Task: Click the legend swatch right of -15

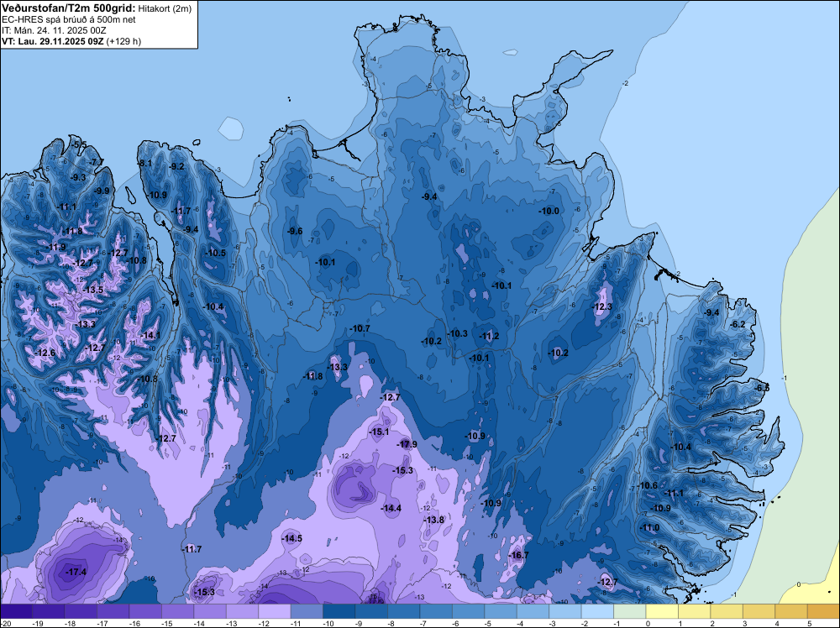Action: click(x=177, y=611)
